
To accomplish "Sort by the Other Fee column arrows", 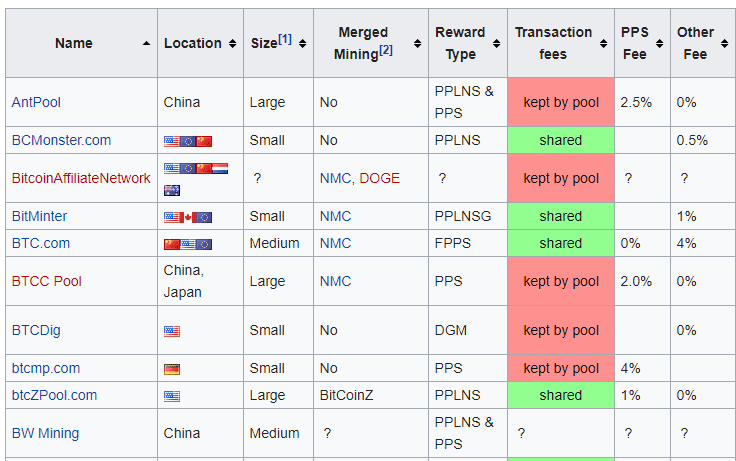I will (725, 44).
